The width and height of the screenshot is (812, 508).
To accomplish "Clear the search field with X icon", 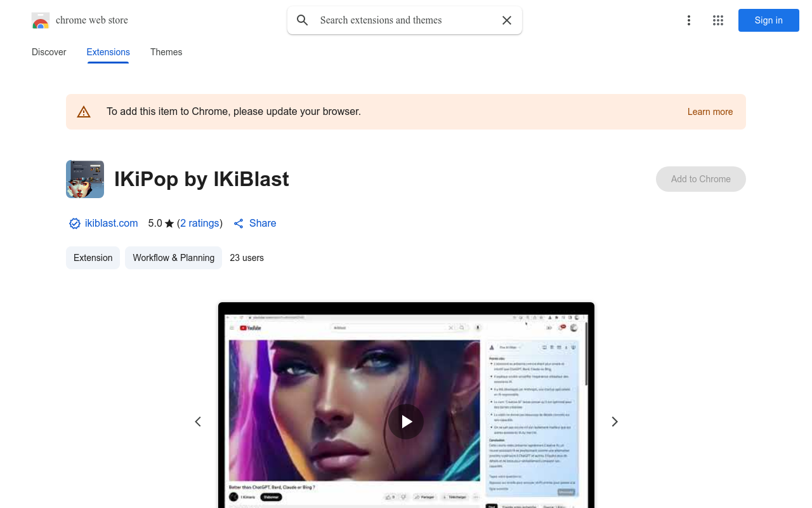I will [507, 20].
